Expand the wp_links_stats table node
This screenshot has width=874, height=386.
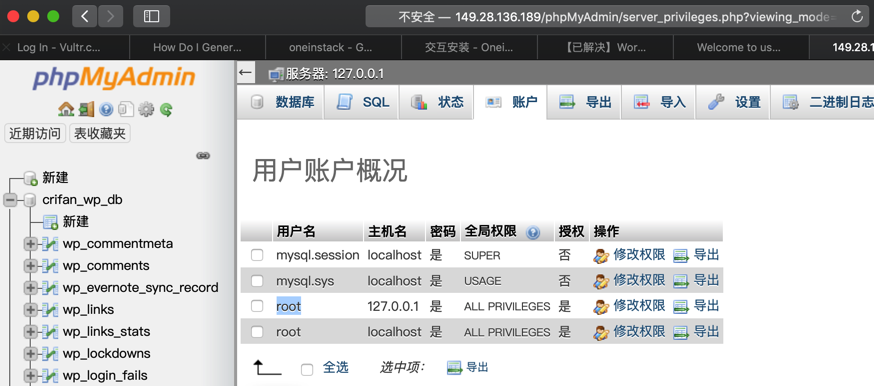pos(30,332)
